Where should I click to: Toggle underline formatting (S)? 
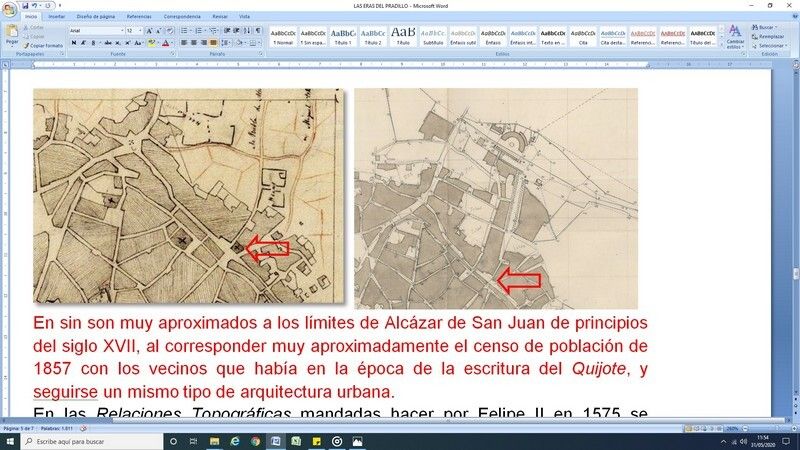(92, 43)
